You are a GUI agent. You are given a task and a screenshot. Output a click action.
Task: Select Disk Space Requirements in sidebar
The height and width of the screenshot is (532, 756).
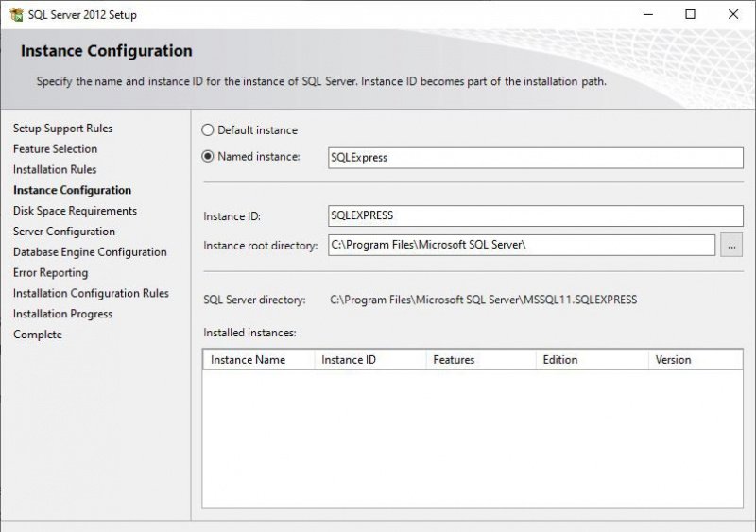tap(75, 211)
